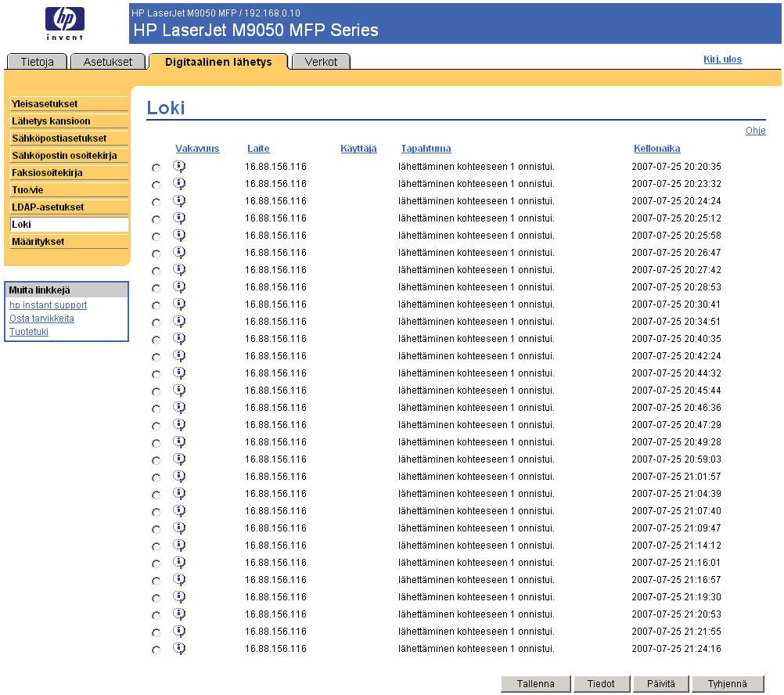Click severity info icon for 21:04:39 entry
Image resolution: width=784 pixels, height=695 pixels.
(179, 494)
